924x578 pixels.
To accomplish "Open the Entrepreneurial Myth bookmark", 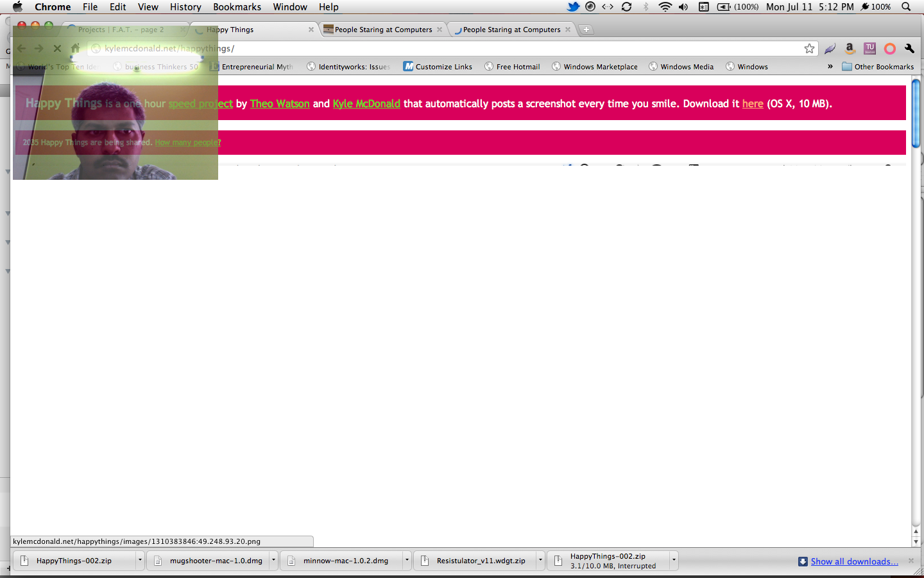I will [x=251, y=67].
